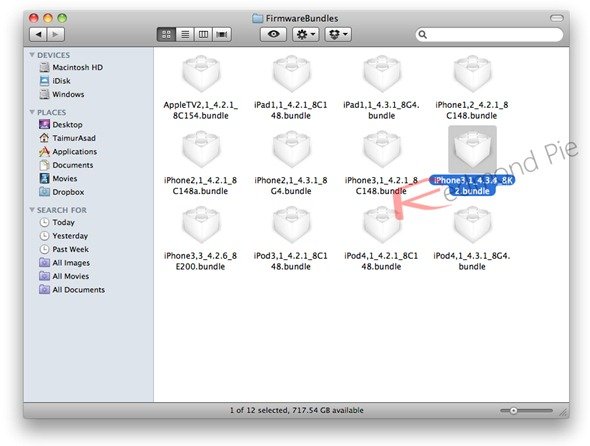The width and height of the screenshot is (590, 446).
Task: Go back with the left arrow button
Action: [x=38, y=35]
